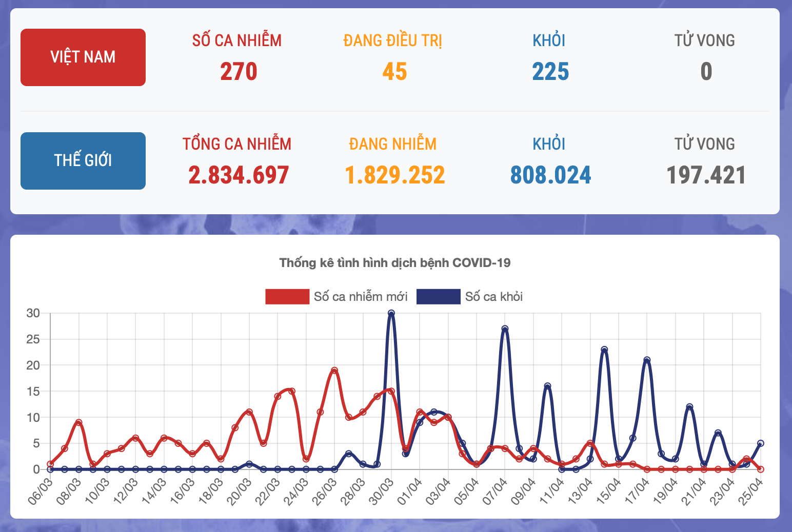Click the world total cases 2.834.697
The height and width of the screenshot is (532, 792).
point(239,175)
